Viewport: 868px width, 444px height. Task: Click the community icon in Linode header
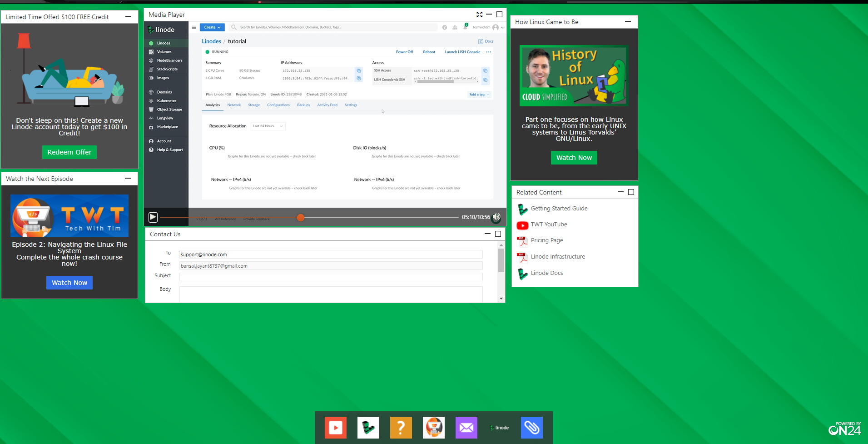click(x=455, y=28)
